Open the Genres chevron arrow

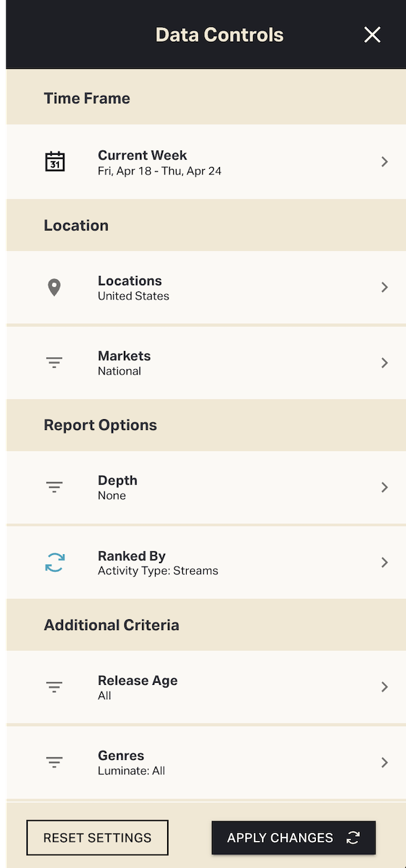[x=384, y=763]
